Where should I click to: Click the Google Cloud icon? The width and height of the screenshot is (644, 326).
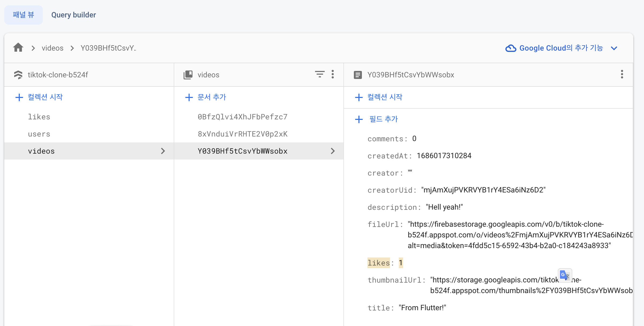[x=511, y=48]
